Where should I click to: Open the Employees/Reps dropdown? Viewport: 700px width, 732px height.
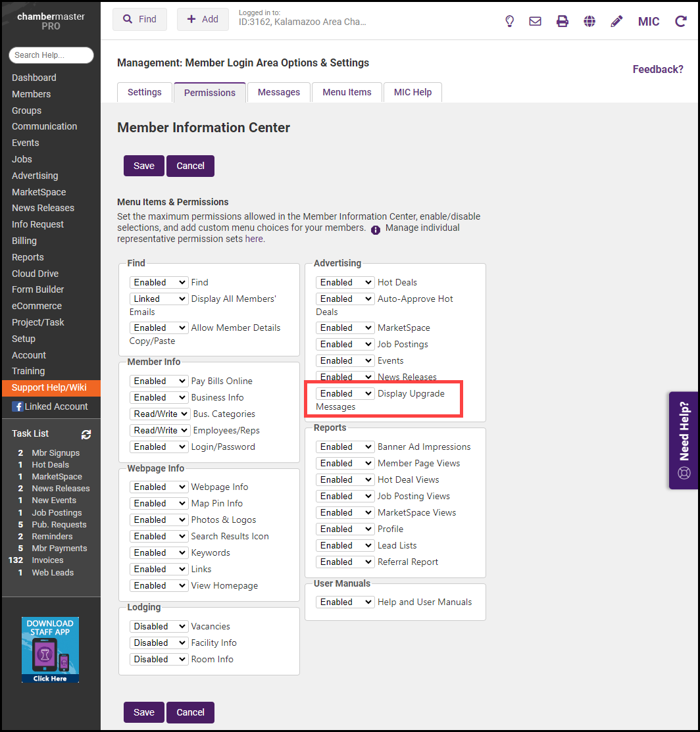[160, 430]
